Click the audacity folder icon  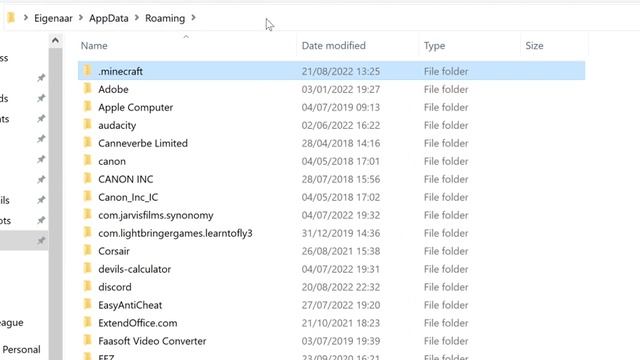pos(87,124)
